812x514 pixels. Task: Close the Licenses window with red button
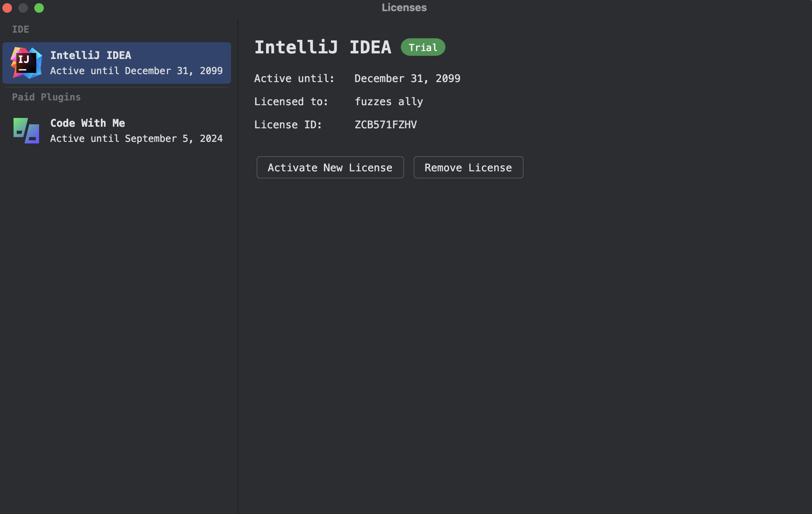(7, 8)
